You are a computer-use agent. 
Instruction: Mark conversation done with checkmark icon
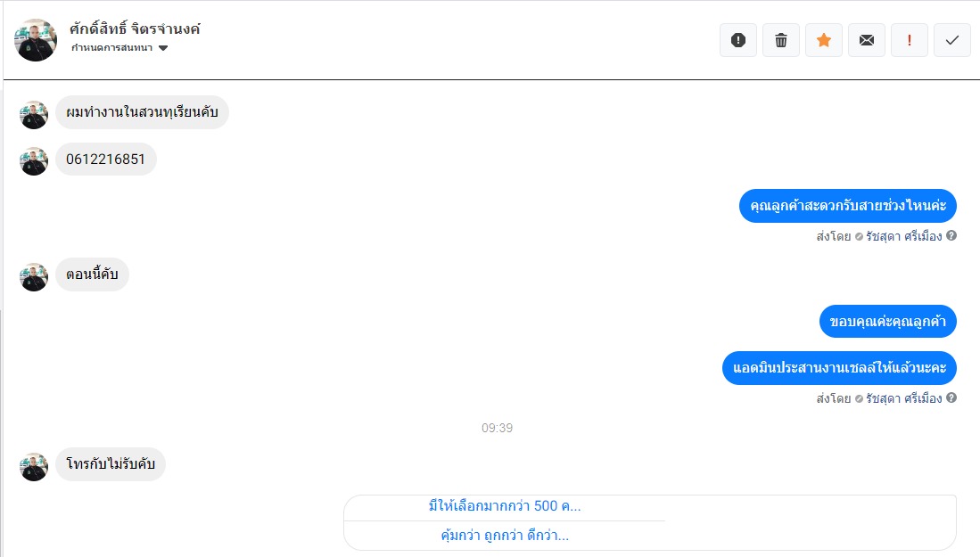point(951,41)
